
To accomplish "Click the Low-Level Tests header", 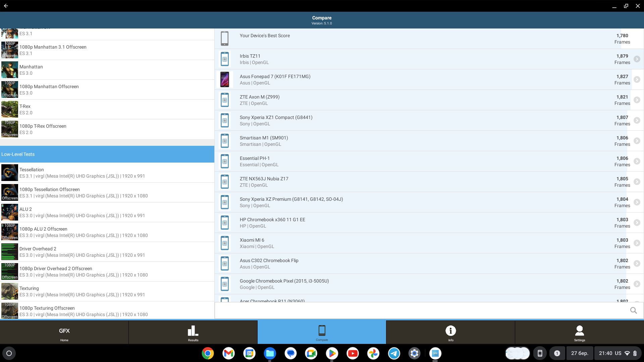I will click(x=107, y=154).
